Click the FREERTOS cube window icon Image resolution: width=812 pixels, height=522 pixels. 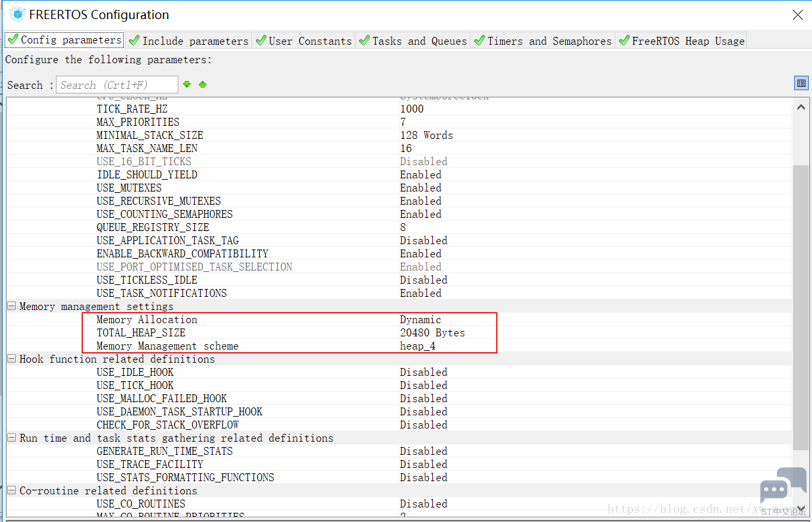click(x=17, y=14)
